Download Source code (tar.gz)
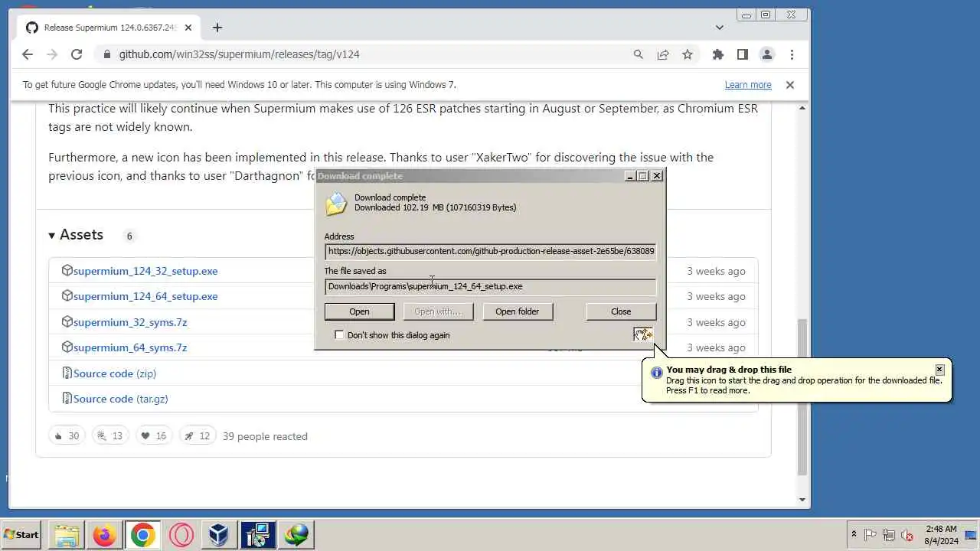 pos(121,399)
